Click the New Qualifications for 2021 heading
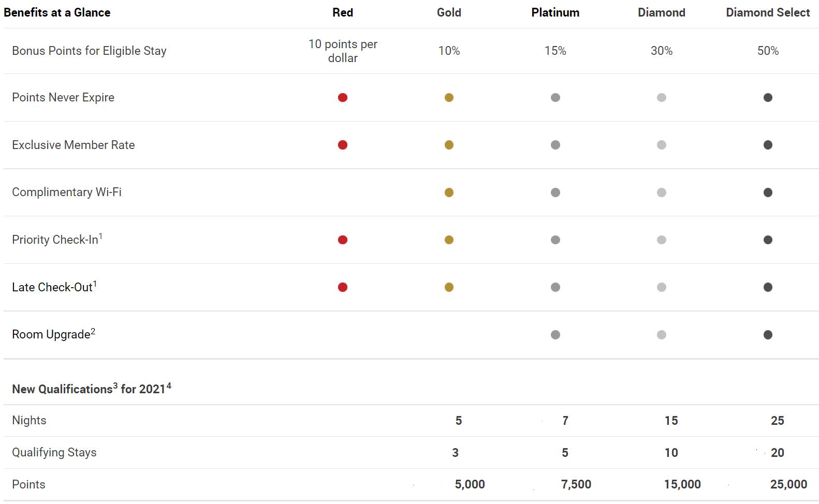 point(91,389)
